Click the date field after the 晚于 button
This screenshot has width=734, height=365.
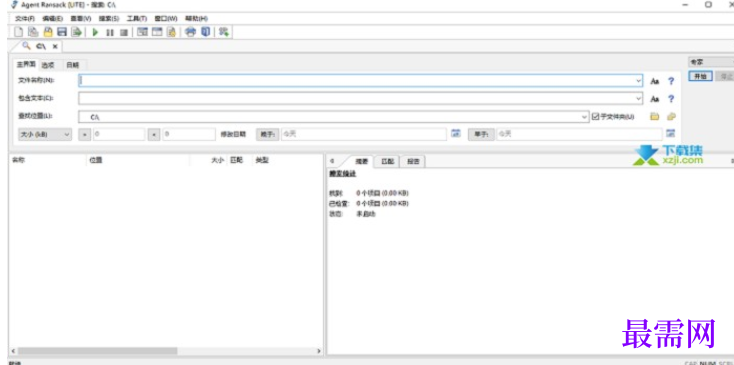(364, 134)
